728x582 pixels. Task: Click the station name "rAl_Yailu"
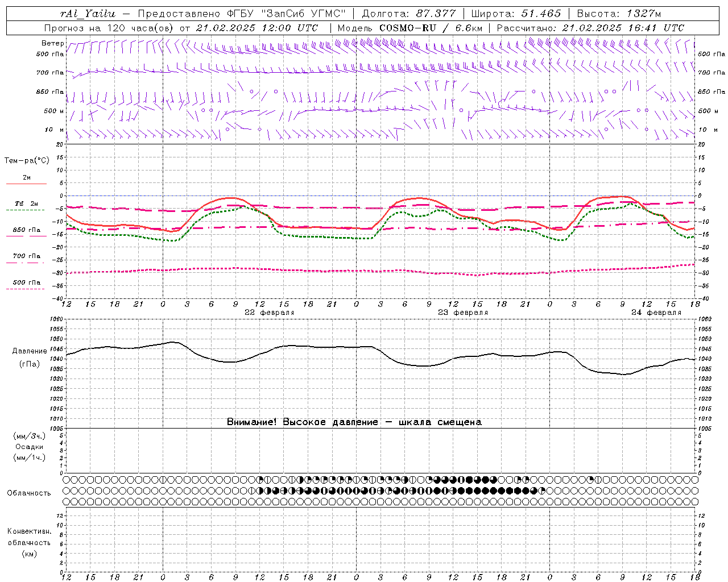coord(88,14)
